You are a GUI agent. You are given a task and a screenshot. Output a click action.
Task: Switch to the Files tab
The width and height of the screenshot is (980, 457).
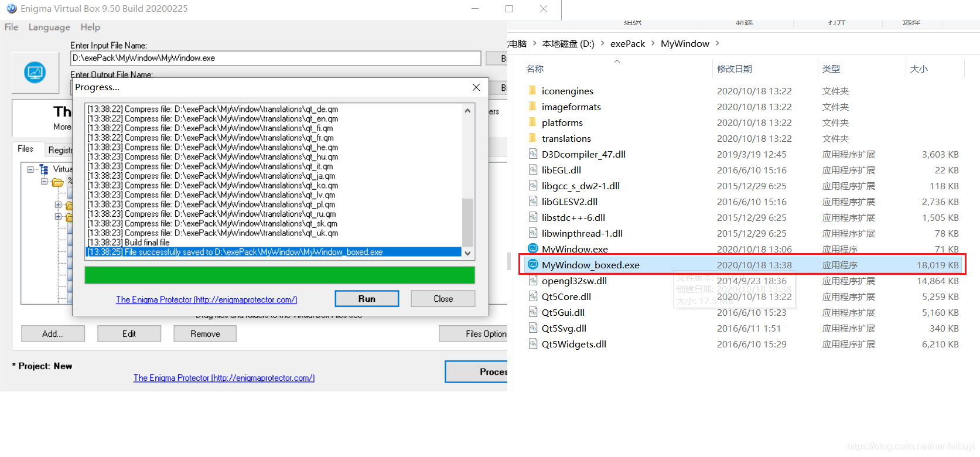tap(26, 149)
